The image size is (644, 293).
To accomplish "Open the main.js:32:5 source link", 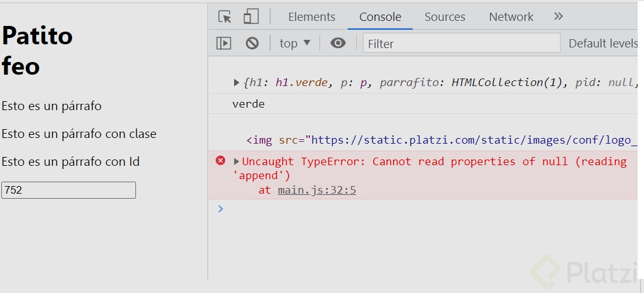I will point(317,190).
